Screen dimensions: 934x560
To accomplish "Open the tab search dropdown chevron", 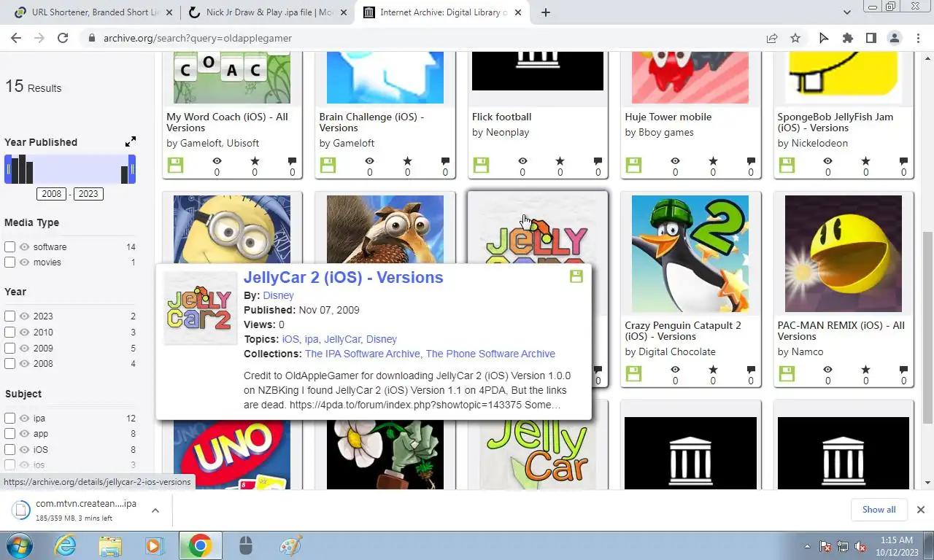I will click(x=847, y=12).
